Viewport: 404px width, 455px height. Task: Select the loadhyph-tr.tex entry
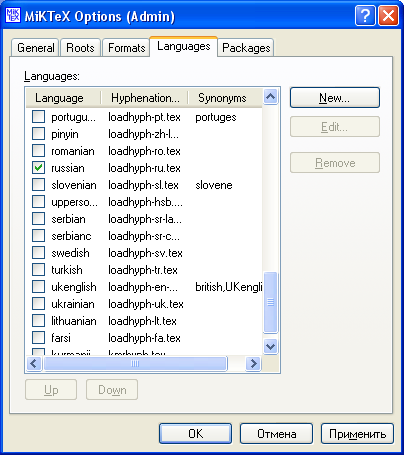[x=143, y=270]
